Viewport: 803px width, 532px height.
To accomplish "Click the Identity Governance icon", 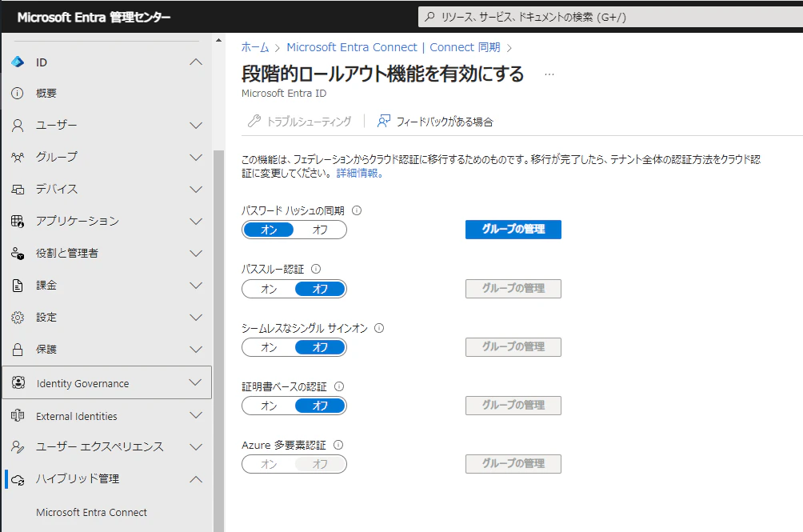I will (18, 382).
